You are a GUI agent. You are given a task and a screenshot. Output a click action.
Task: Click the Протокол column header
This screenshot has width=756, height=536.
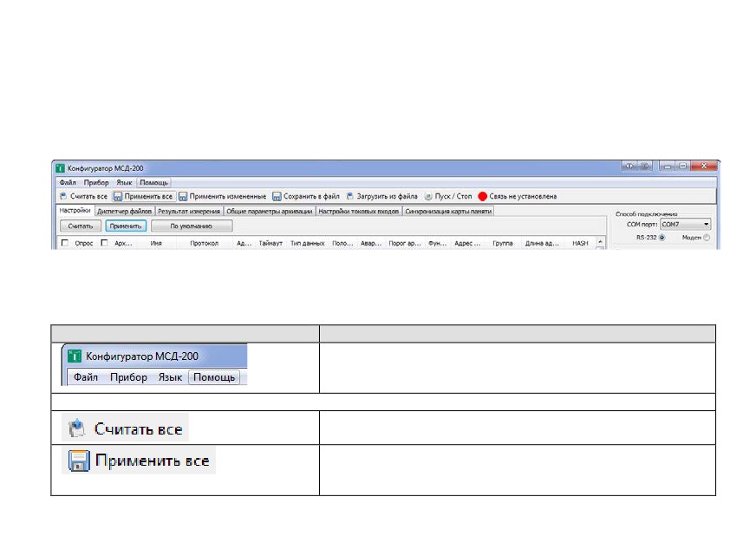[205, 243]
